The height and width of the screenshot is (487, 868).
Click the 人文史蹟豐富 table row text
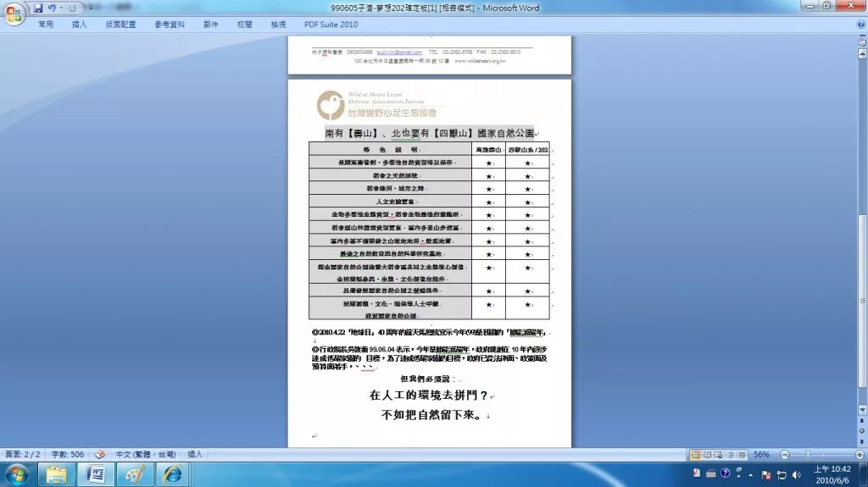coord(395,202)
